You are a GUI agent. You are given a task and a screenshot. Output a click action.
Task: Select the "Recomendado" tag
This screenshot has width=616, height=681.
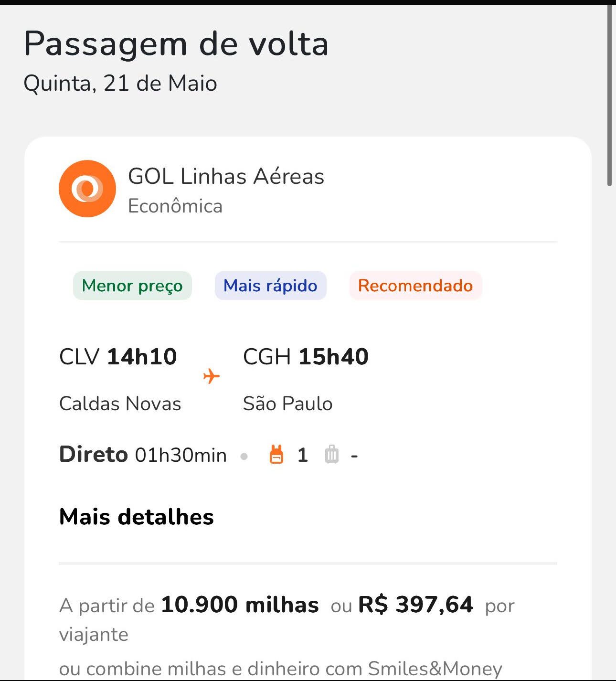click(415, 286)
